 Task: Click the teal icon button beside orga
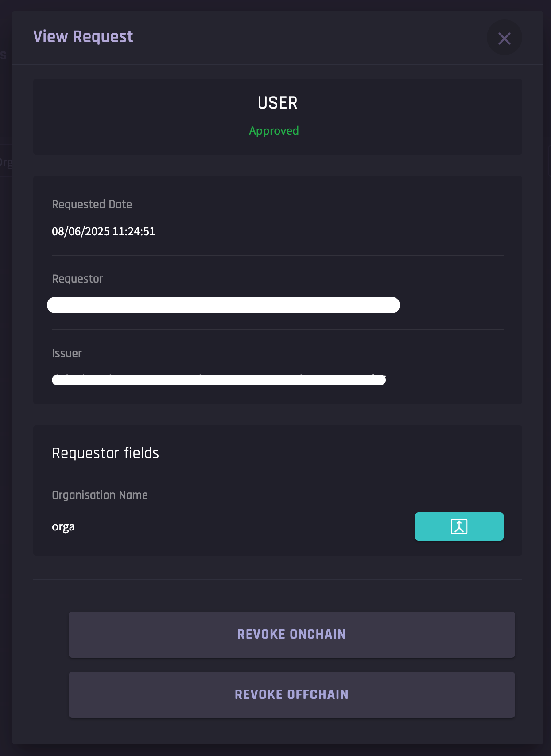[x=459, y=526]
